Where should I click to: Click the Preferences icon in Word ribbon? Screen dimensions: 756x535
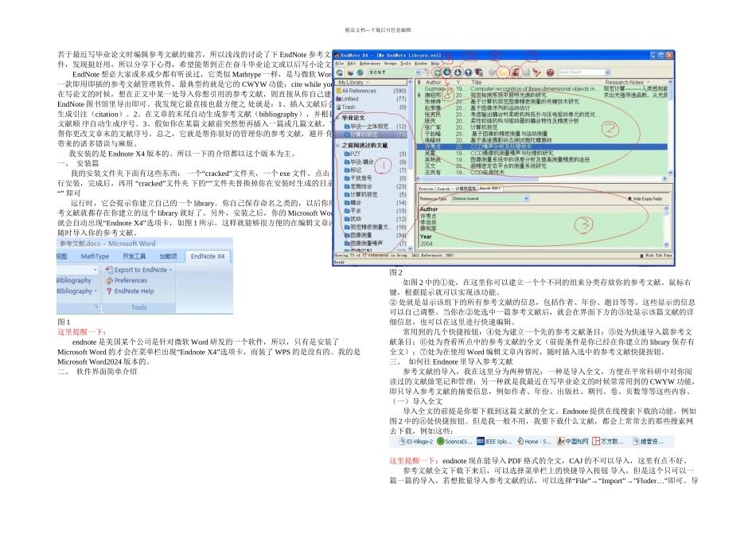[110, 280]
